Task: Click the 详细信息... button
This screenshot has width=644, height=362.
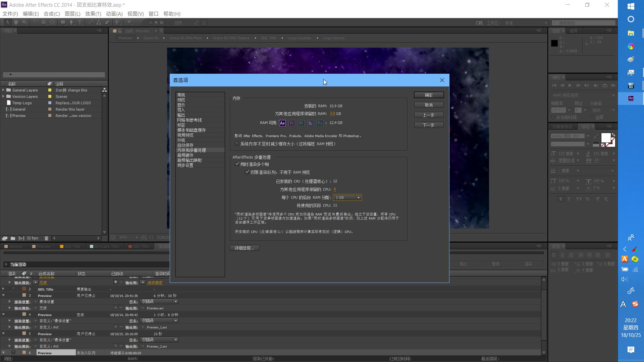Action: pyautogui.click(x=244, y=248)
